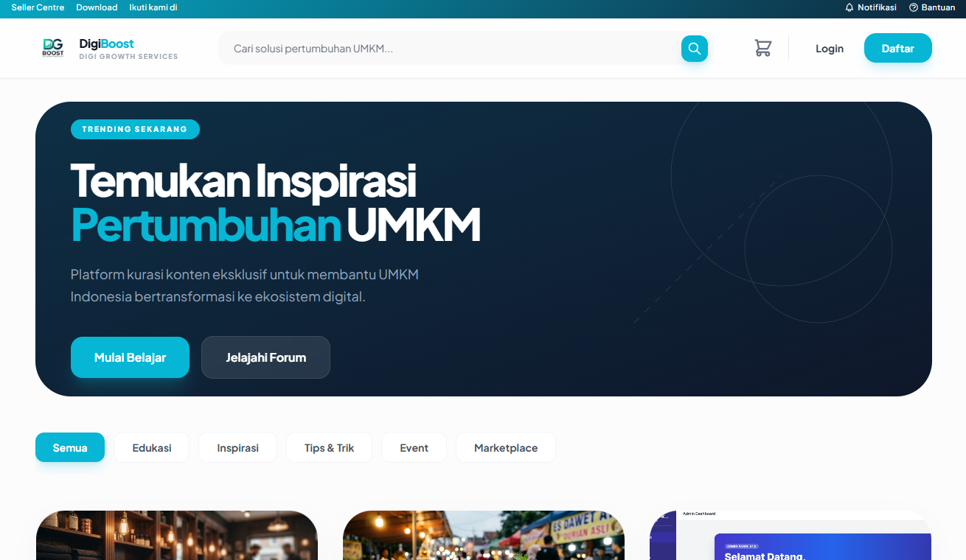Open the shop interior article thumbnail

pos(177,535)
